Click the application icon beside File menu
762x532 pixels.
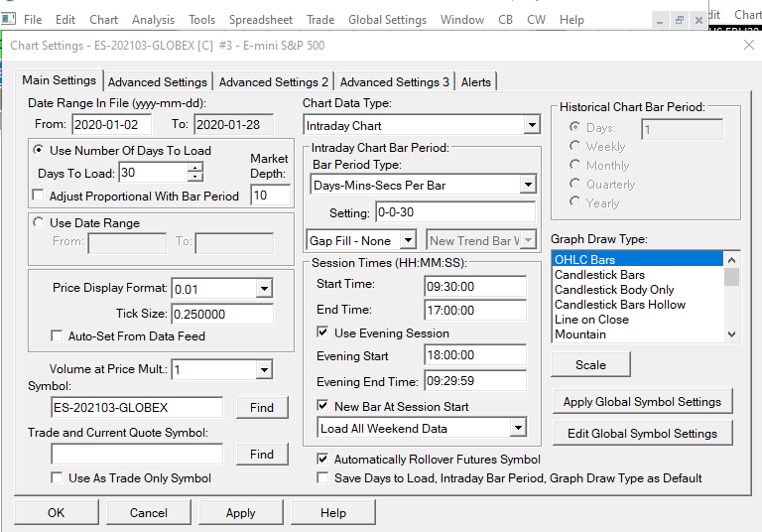click(x=8, y=20)
